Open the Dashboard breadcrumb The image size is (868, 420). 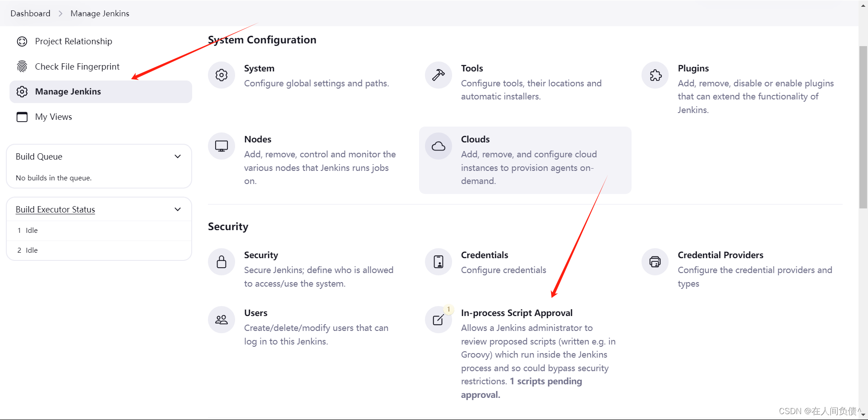[x=30, y=13]
